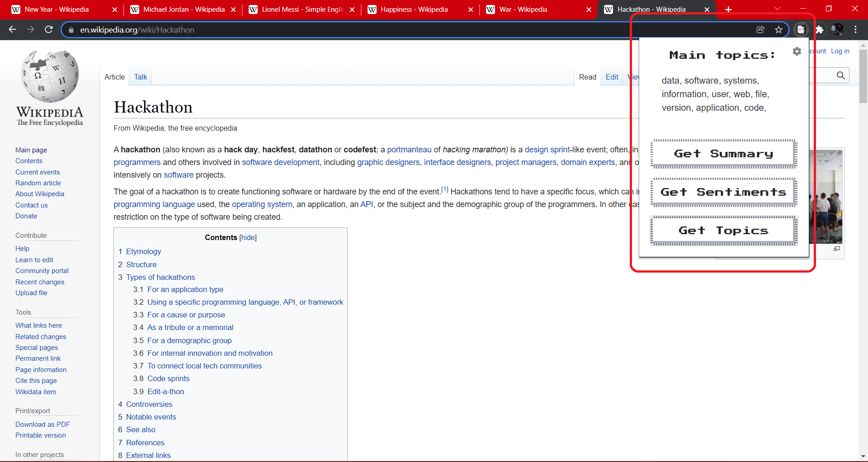Open a new browser tab
868x462 pixels.
[728, 9]
